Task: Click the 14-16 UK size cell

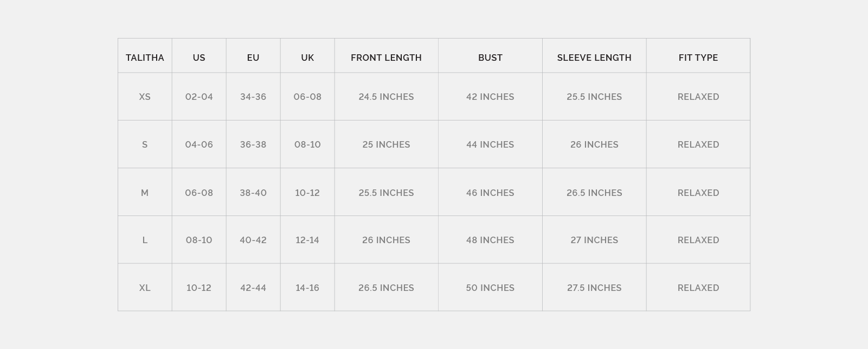Action: click(x=307, y=288)
